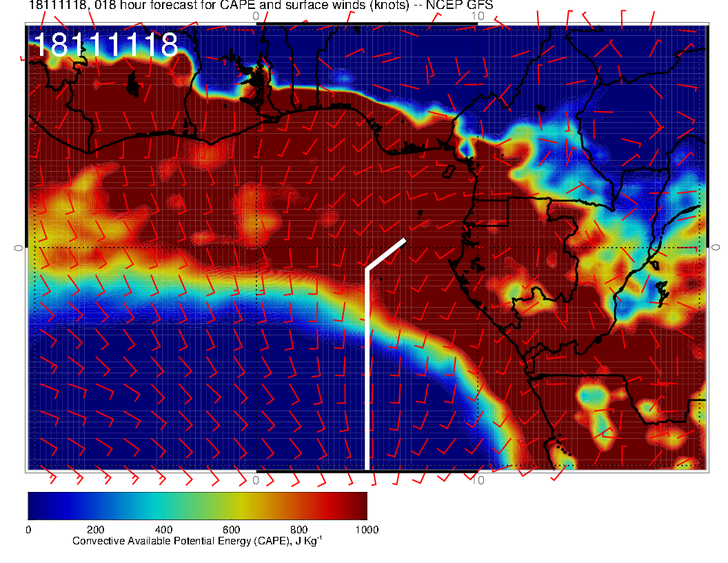This screenshot has width=728, height=563.
Task: Click the 400 tick label under colorbar
Action: [163, 529]
